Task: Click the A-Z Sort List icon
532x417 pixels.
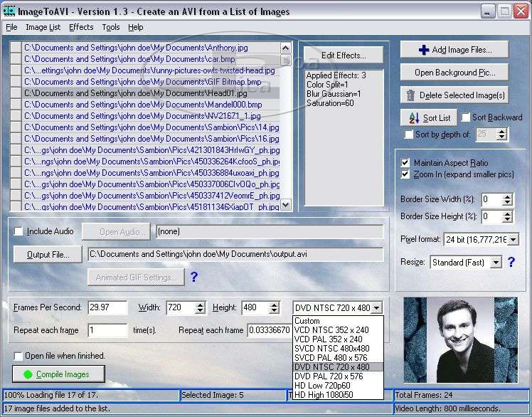Action: tap(413, 118)
